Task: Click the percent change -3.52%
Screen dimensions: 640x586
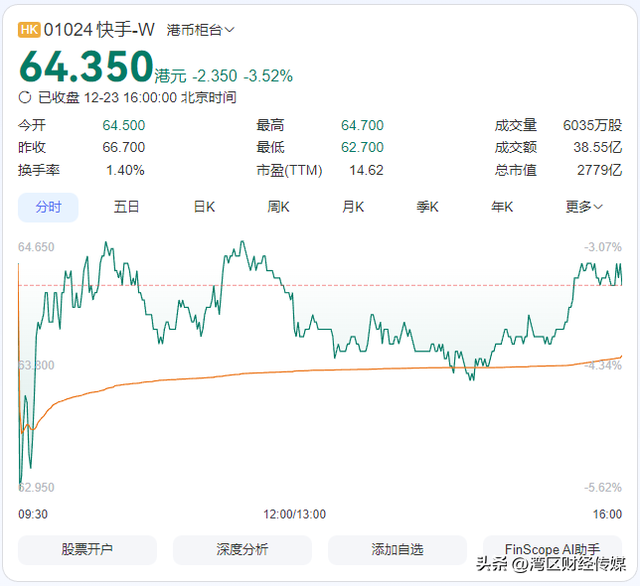Action: pos(268,76)
